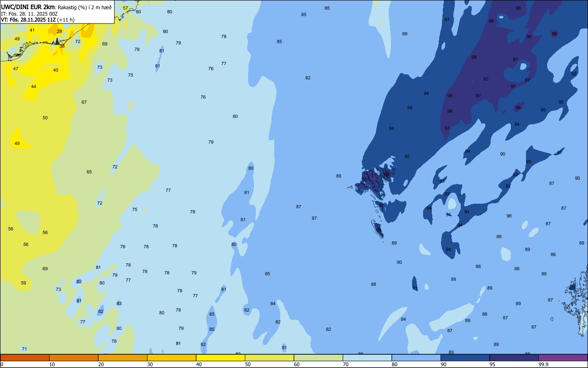Click the humidity value 29 on the map

(59, 31)
